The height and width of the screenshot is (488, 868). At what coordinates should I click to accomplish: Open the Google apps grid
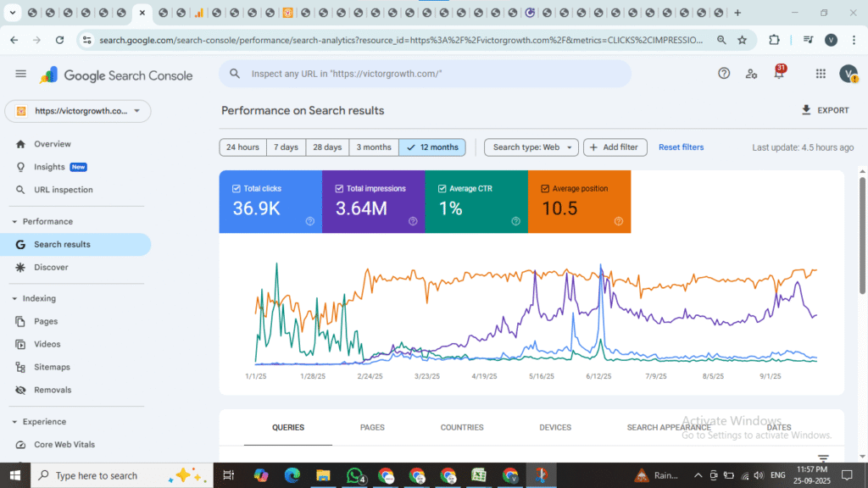pyautogui.click(x=821, y=74)
